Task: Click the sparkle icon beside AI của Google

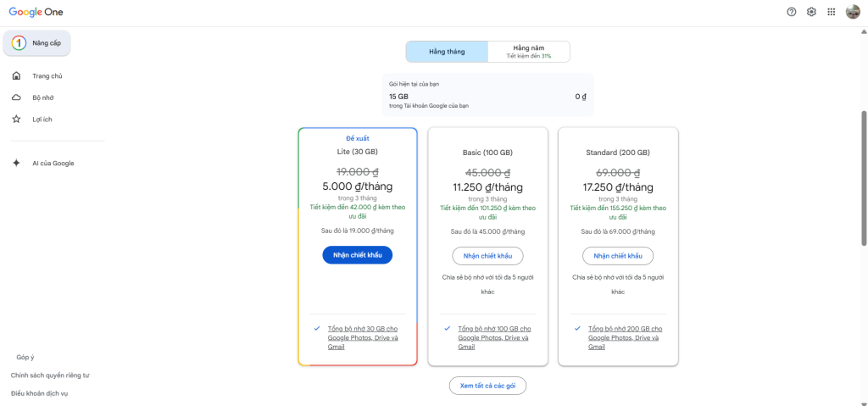Action: [x=17, y=163]
